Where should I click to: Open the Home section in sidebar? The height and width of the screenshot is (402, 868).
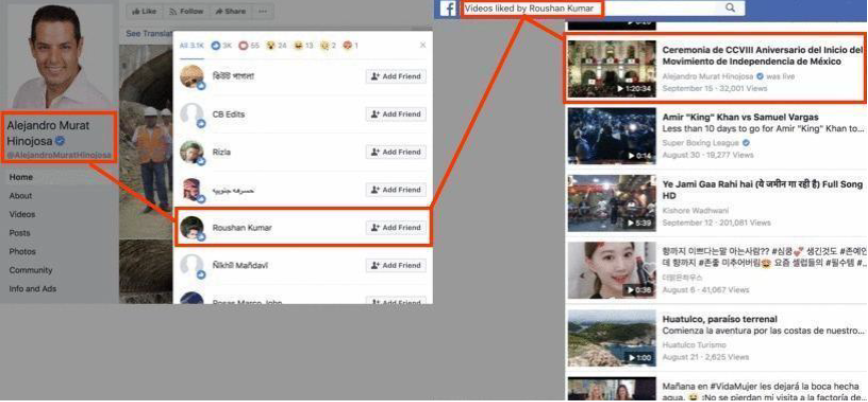tap(21, 177)
